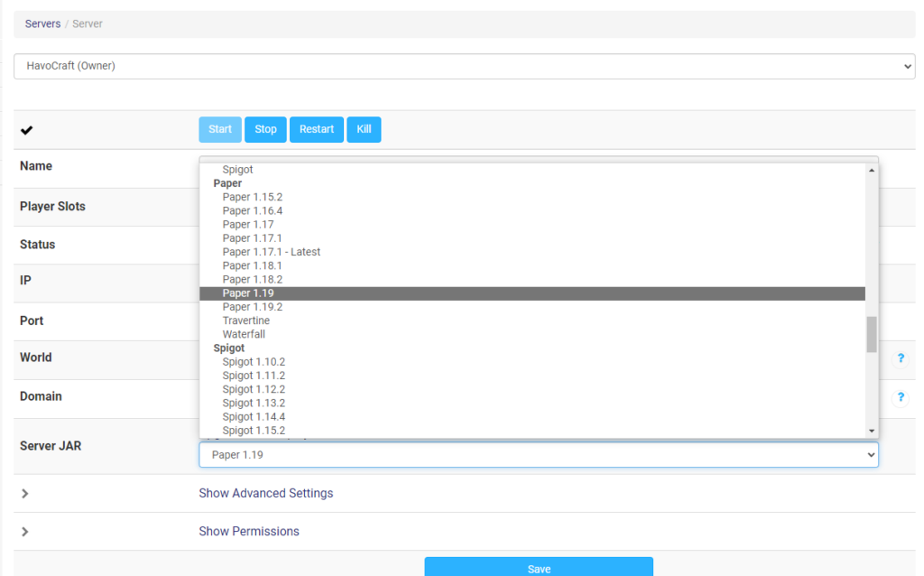This screenshot has height=576, width=924.
Task: Click the scroll-up arrow on the JAR list
Action: coord(870,169)
